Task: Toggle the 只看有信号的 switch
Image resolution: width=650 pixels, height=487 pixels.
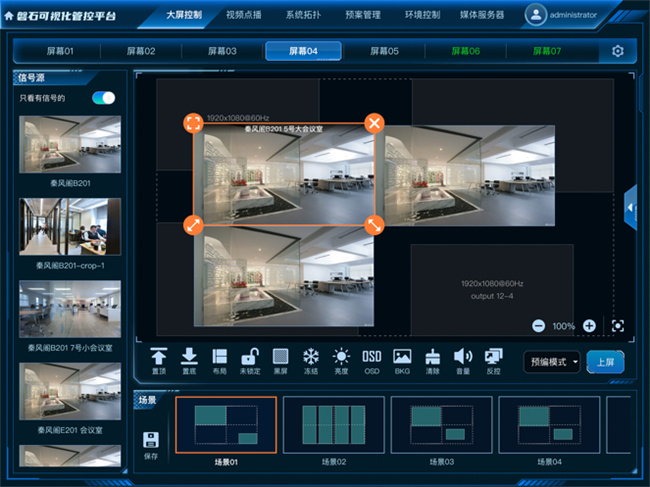Action: pyautogui.click(x=104, y=98)
